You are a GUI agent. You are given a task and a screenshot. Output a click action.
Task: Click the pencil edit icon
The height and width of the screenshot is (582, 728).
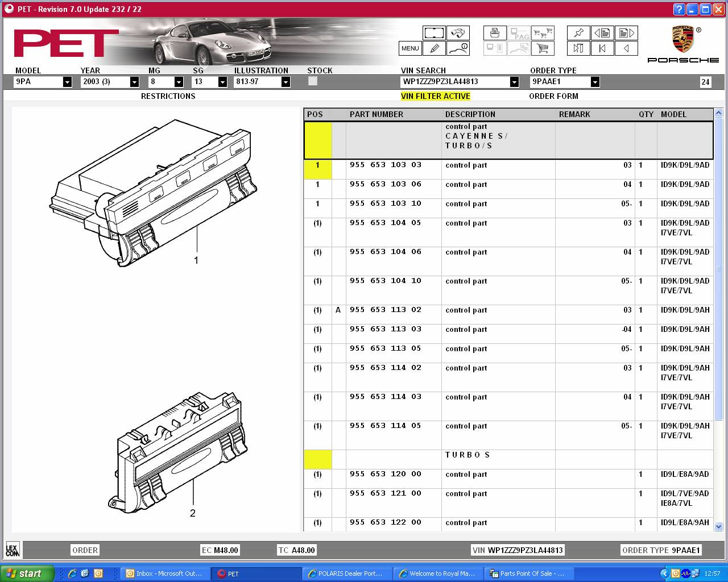434,48
